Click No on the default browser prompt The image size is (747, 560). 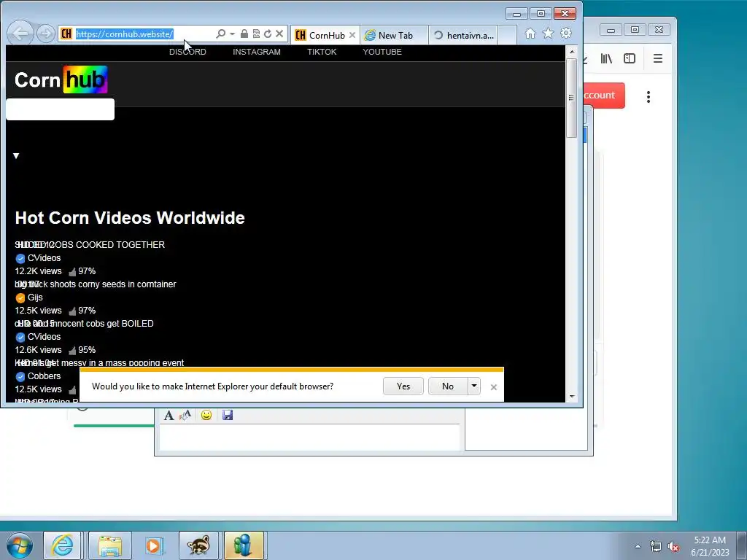click(x=448, y=386)
